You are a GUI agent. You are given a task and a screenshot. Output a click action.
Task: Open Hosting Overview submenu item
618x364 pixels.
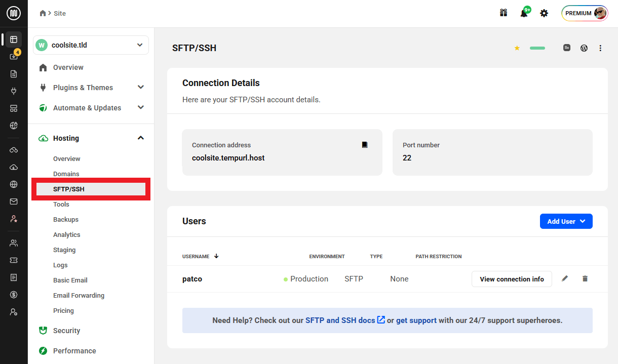[67, 159]
